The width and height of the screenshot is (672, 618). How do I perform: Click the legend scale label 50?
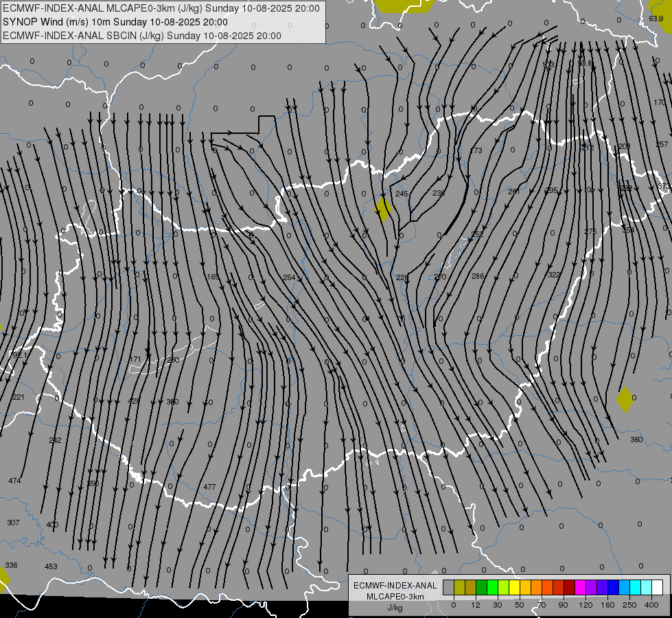tap(520, 605)
